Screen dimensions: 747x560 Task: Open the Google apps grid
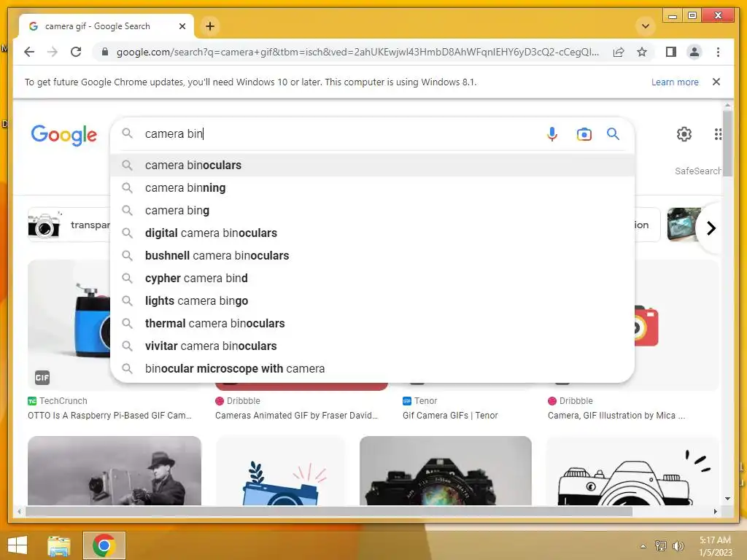click(718, 134)
